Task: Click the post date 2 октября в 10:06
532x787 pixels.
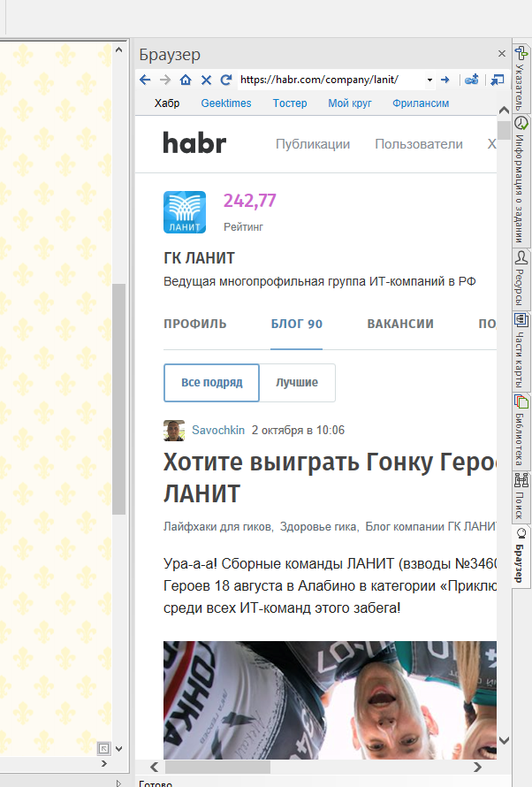Action: [x=298, y=430]
